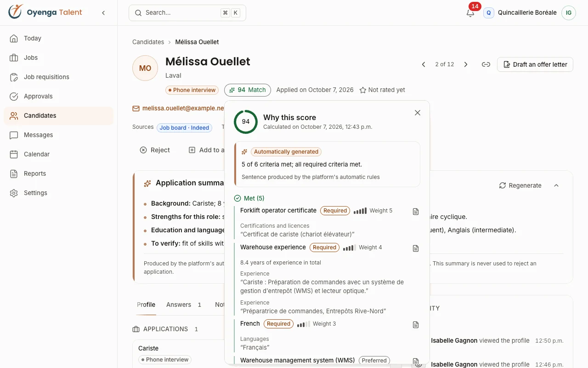Click the Phone interview stage badge by the candidate name

pos(192,90)
